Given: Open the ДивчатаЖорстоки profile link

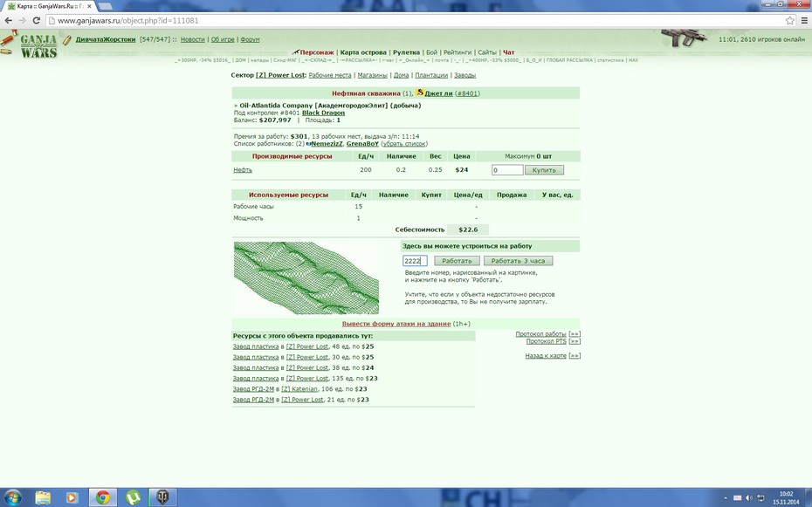Looking at the screenshot, I should click(x=106, y=39).
